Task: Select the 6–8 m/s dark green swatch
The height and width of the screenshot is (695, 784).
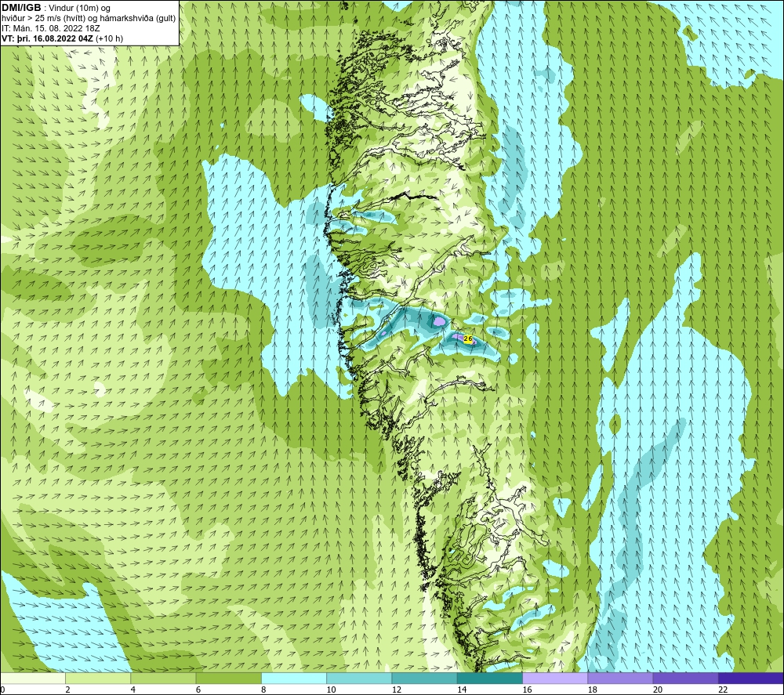Action: coord(228,678)
